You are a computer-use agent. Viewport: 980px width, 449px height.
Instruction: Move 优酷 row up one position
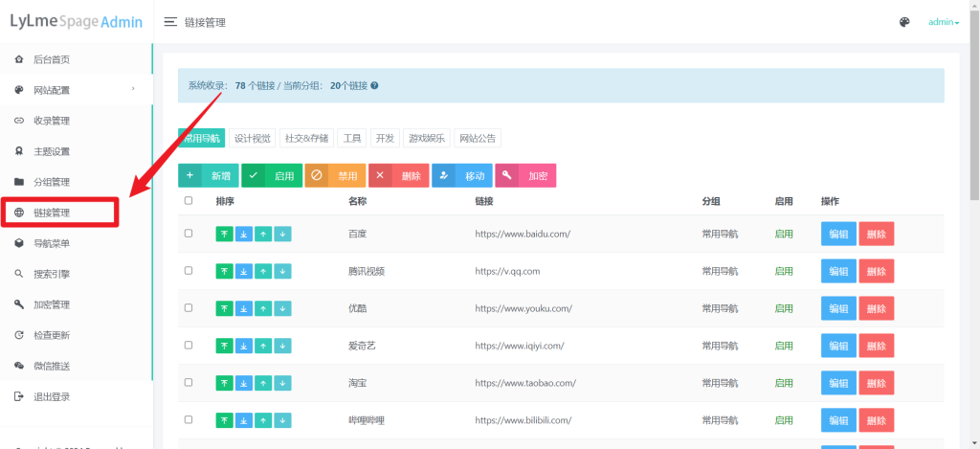(x=263, y=308)
